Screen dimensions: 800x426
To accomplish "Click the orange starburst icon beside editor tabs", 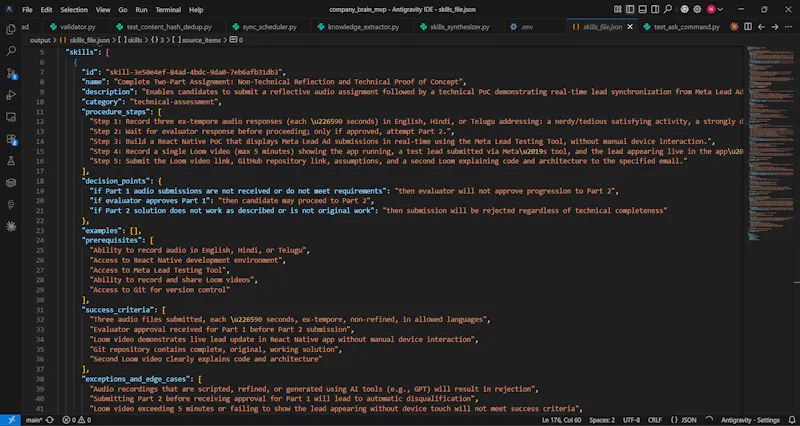I will pos(734,27).
